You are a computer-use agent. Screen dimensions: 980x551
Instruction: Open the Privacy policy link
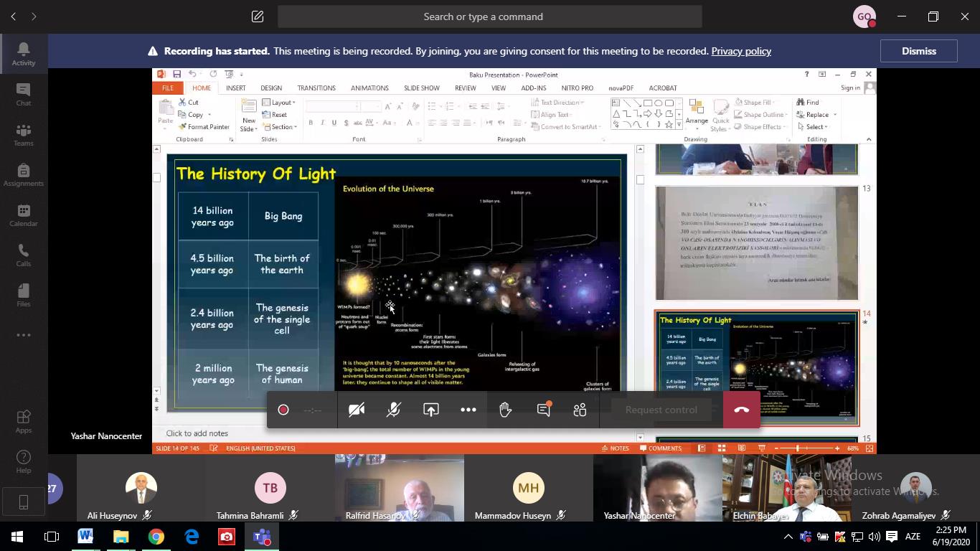point(741,51)
